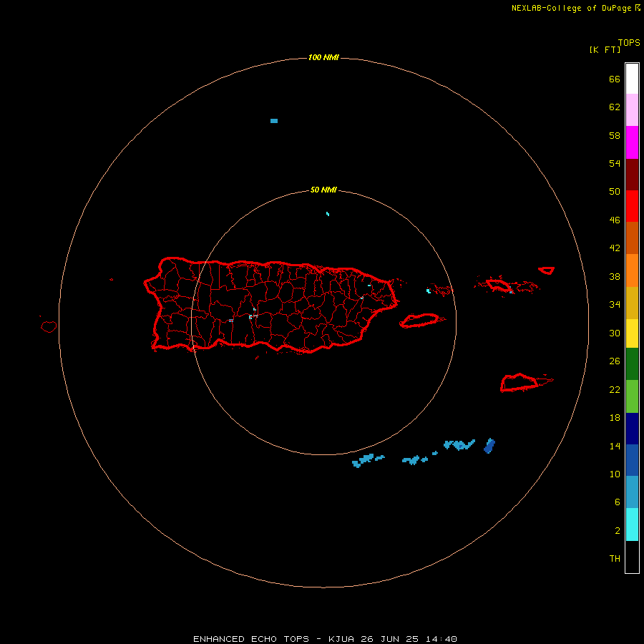Click the TH threshold label

click(x=615, y=559)
